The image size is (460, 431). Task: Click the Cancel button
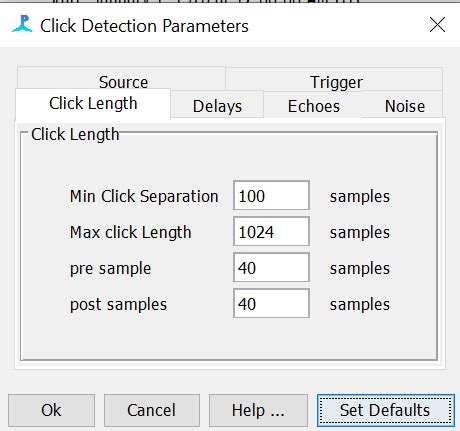point(152,410)
